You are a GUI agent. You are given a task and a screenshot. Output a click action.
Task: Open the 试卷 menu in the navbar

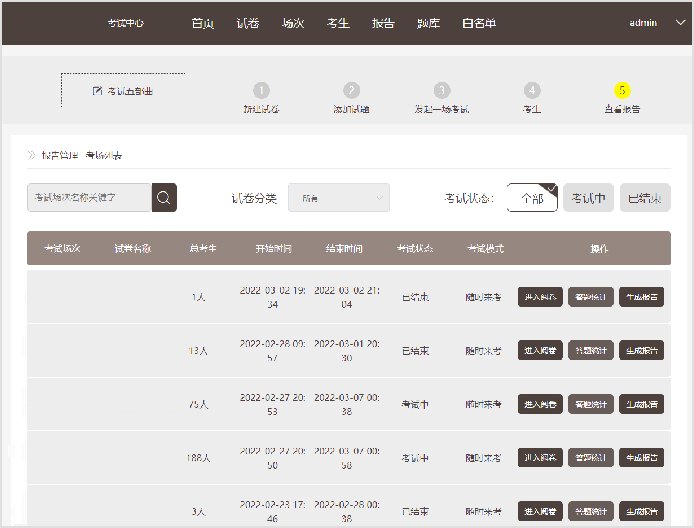tap(247, 23)
